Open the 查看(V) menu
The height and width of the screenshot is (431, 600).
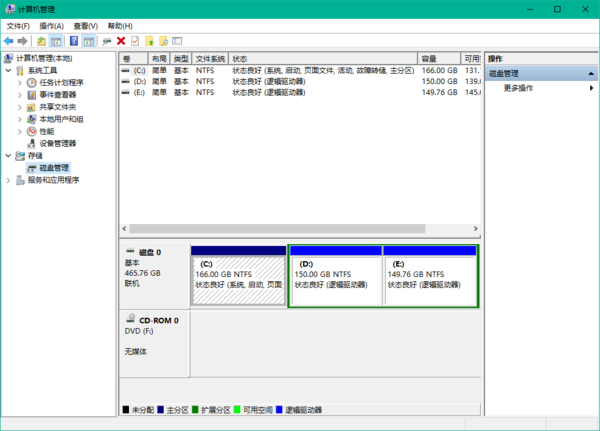[x=87, y=25]
